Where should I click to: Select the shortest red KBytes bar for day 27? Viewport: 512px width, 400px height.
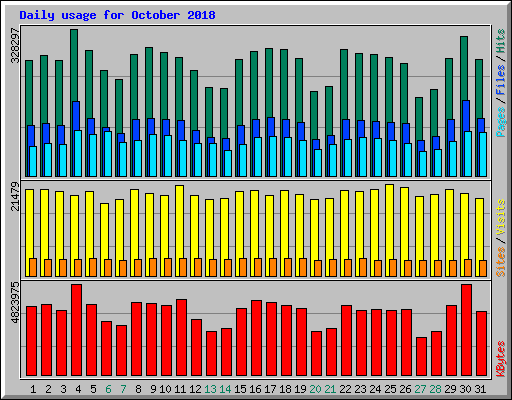pos(421,357)
